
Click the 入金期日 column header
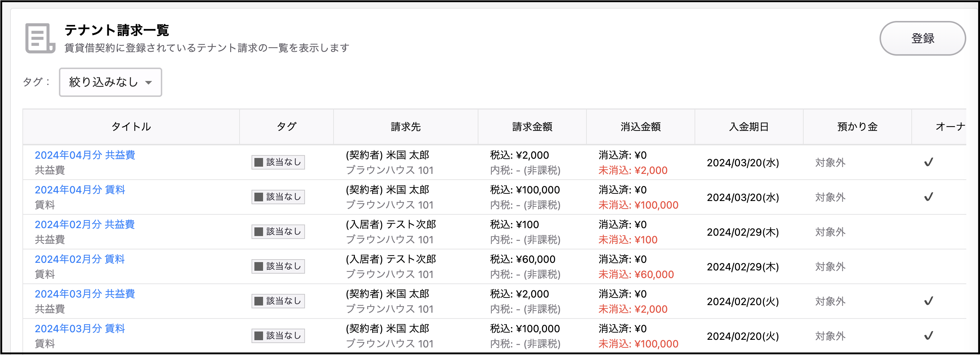point(749,127)
